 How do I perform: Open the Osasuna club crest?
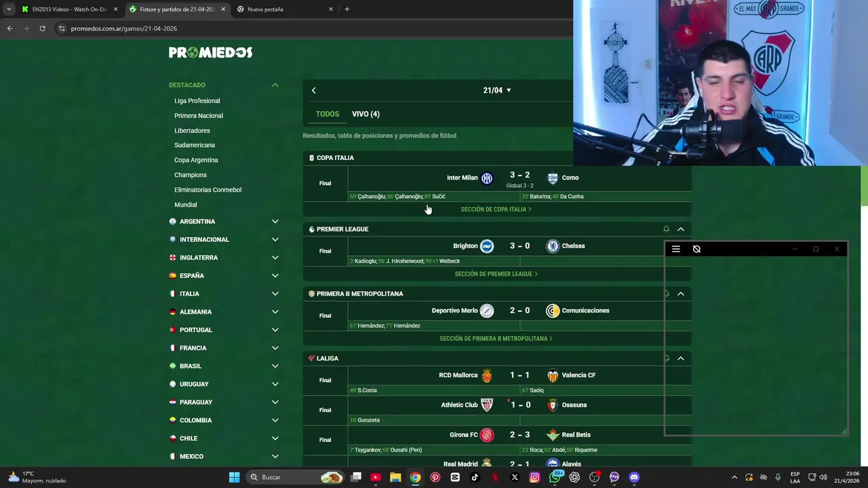[x=553, y=405]
